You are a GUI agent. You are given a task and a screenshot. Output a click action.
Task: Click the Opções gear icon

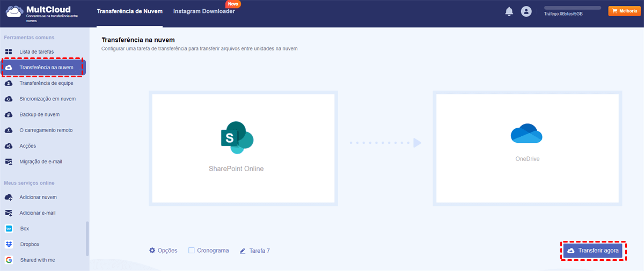tap(152, 251)
